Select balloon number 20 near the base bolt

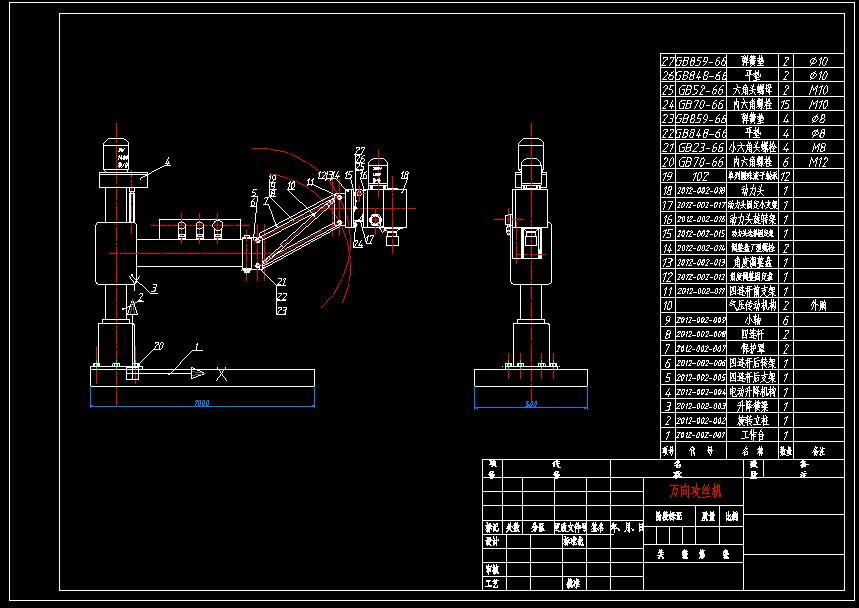coord(158,346)
